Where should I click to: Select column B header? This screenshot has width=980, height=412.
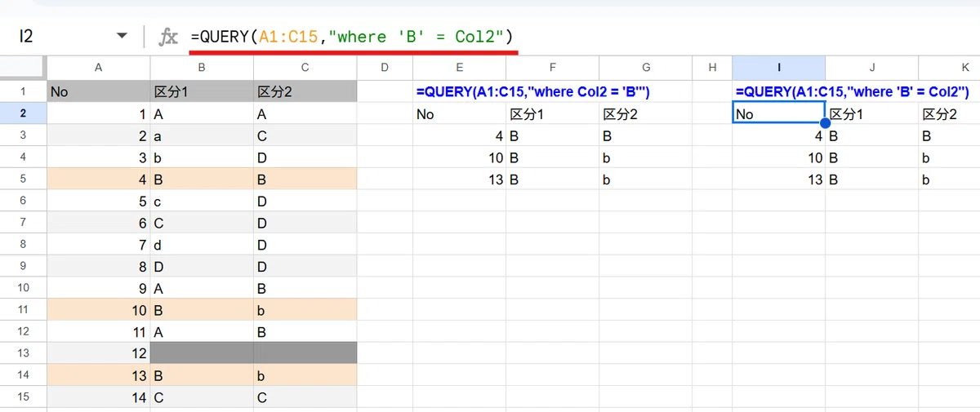click(202, 68)
